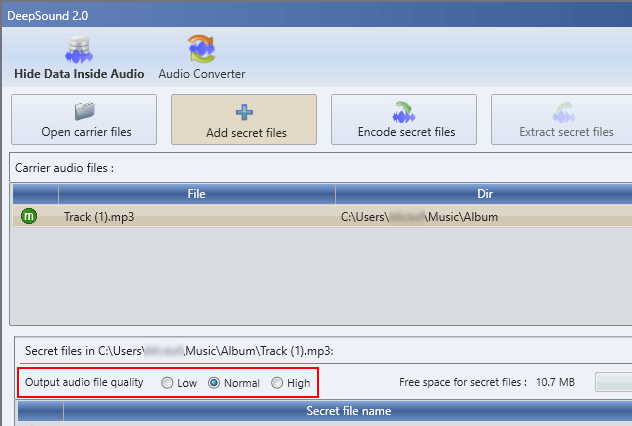632x426 pixels.
Task: Click the Open carrier files button
Action: tap(84, 120)
